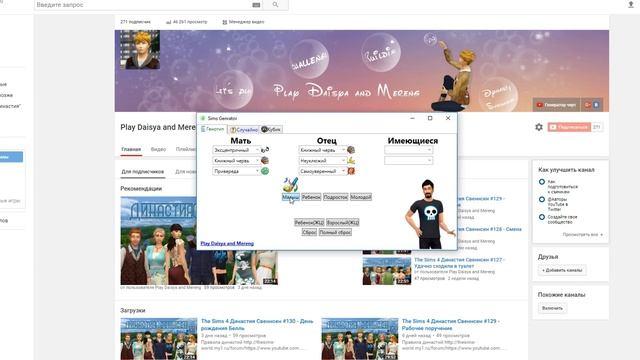
Task: Click the Sims Generator title bar app icon
Action: click(202, 118)
